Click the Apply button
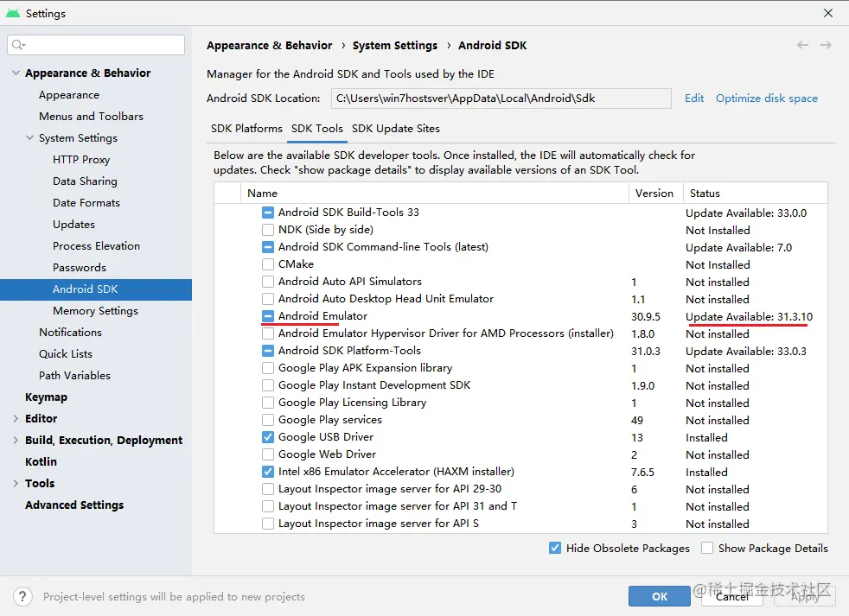 (x=805, y=596)
